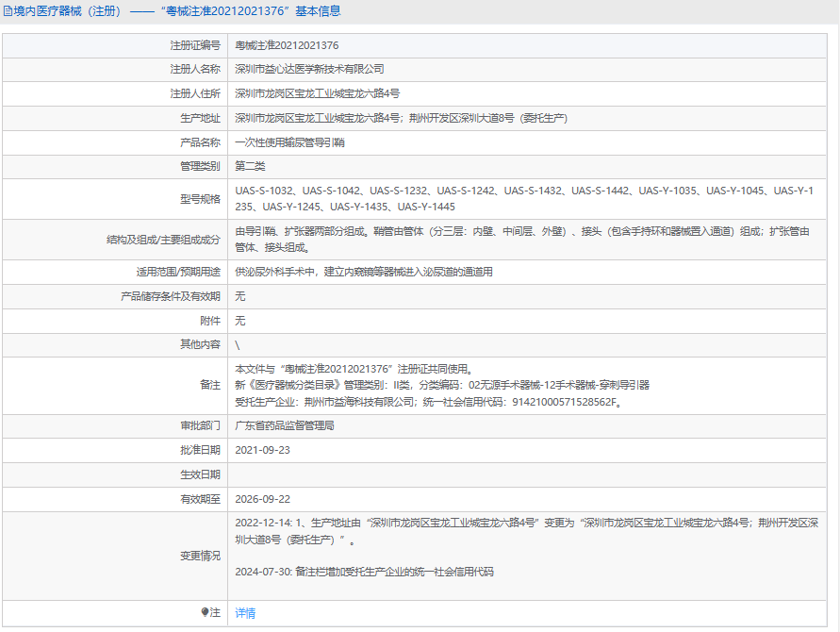The height and width of the screenshot is (632, 840).
Task: Click the 附件 label
Action: (x=210, y=321)
